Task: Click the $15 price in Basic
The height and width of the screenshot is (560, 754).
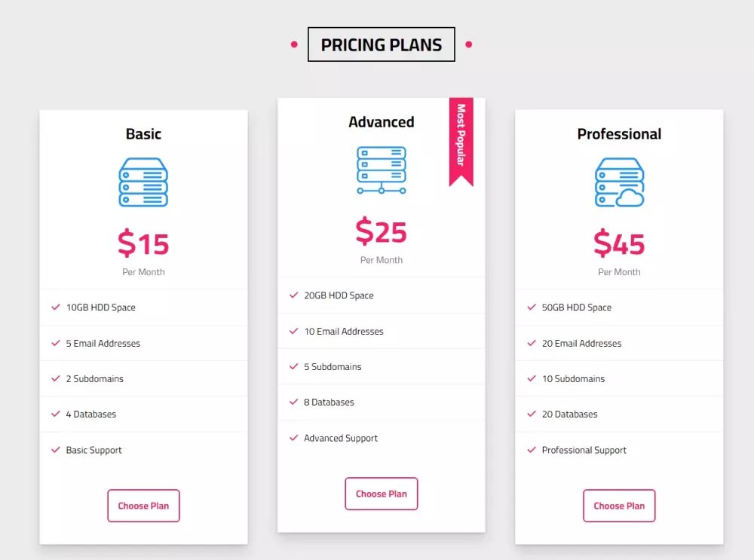Action: (143, 243)
